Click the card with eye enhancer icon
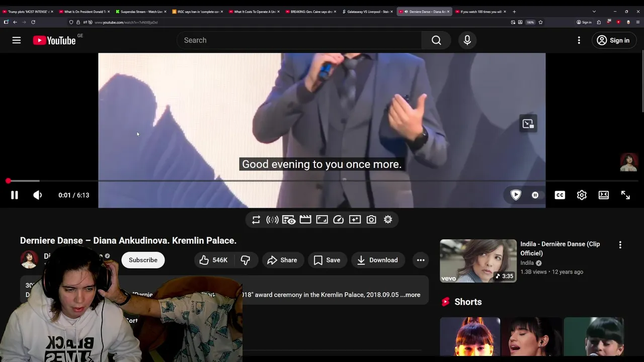Screen dimensions: 644x362 click(289, 220)
